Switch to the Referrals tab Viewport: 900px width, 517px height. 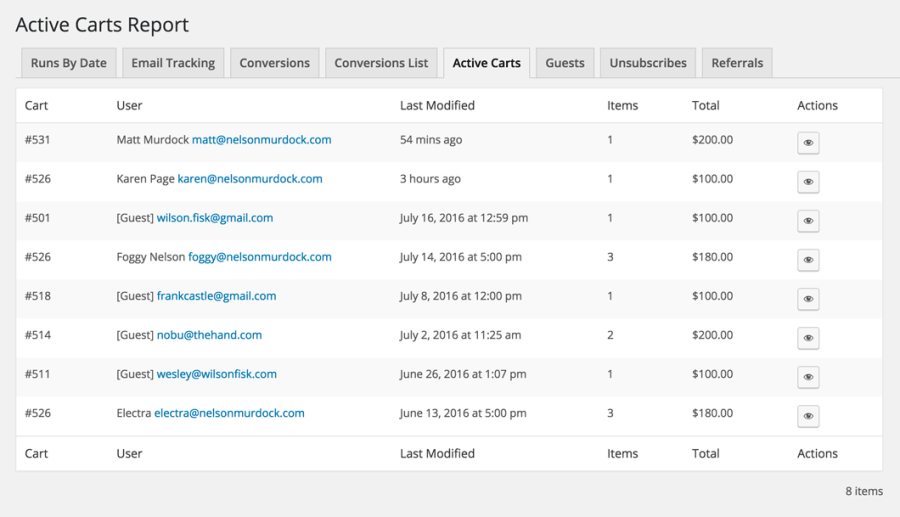737,63
